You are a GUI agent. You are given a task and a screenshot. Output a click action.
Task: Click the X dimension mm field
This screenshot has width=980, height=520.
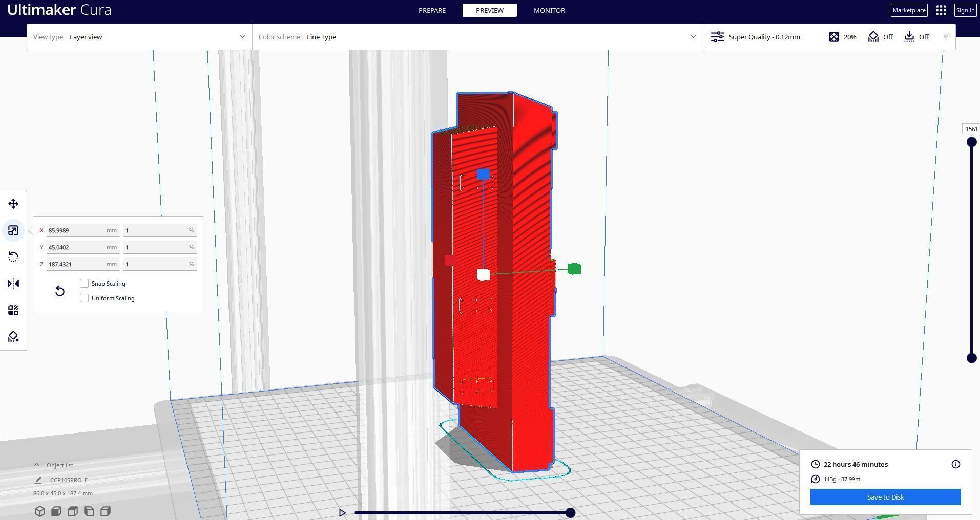pyautogui.click(x=83, y=230)
